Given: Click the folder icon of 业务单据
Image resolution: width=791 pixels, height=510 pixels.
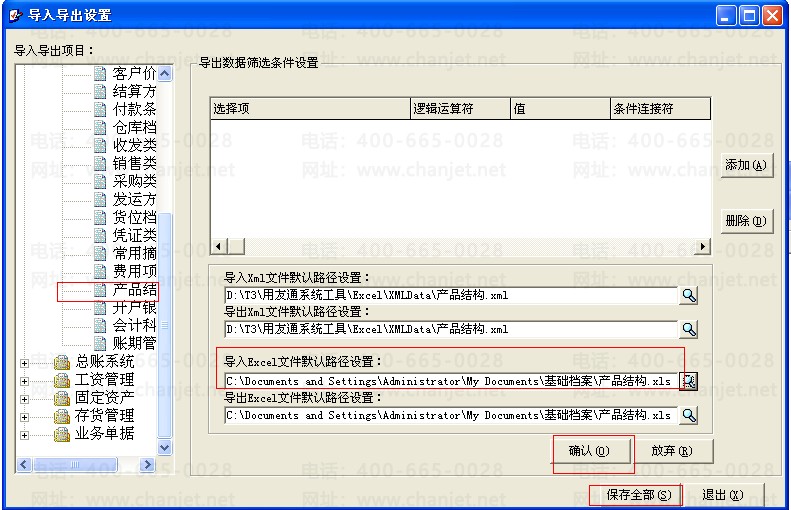Looking at the screenshot, I should pos(62,434).
